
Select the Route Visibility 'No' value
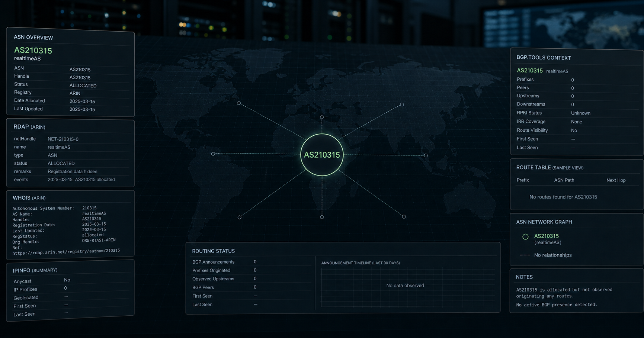click(x=574, y=131)
